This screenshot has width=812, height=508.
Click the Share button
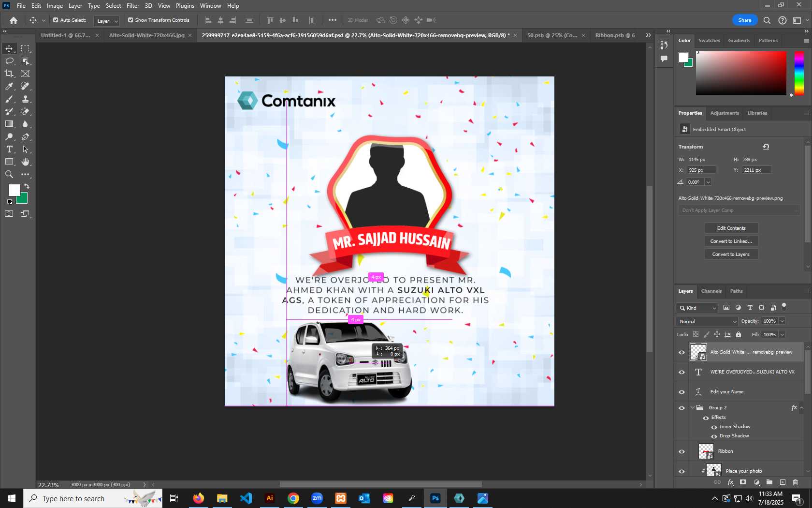(x=745, y=20)
